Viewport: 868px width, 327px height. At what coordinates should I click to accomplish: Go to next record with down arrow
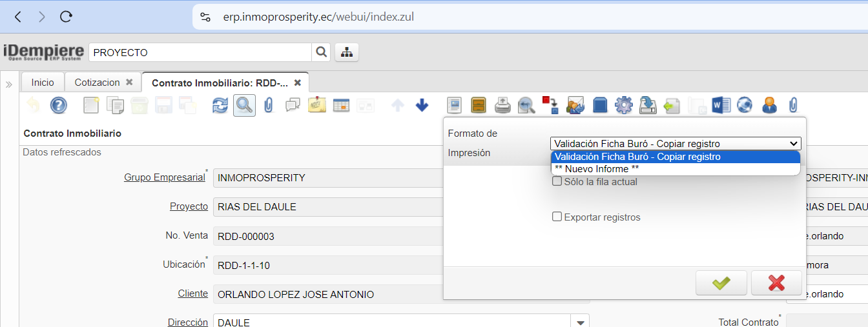422,105
